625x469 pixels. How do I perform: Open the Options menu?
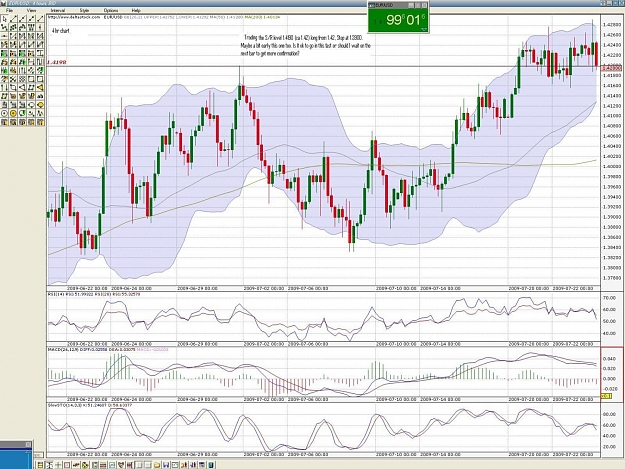(x=110, y=10)
